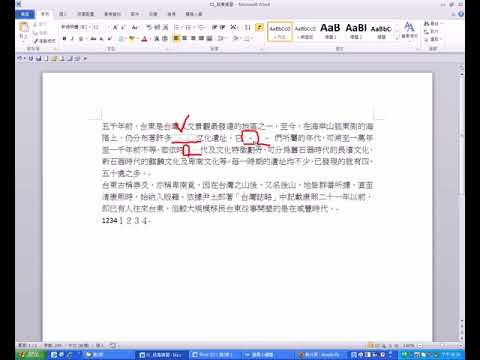The height and width of the screenshot is (360, 480).
Task: Apply the Title style
Action: pos(381,32)
